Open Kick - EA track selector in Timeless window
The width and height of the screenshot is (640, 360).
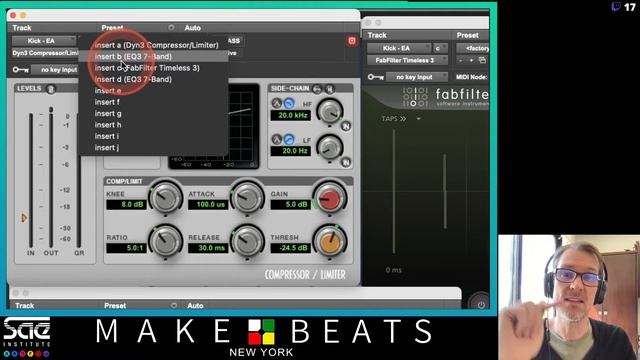coord(399,48)
